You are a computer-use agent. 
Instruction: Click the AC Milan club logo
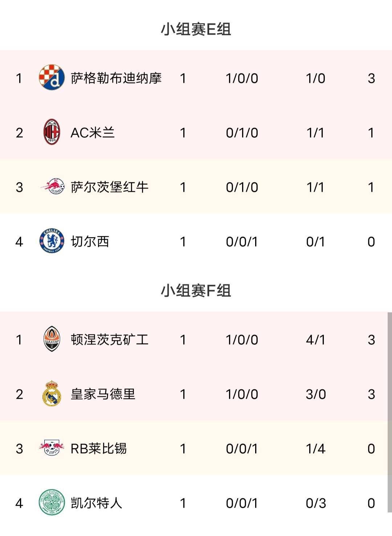(x=52, y=132)
